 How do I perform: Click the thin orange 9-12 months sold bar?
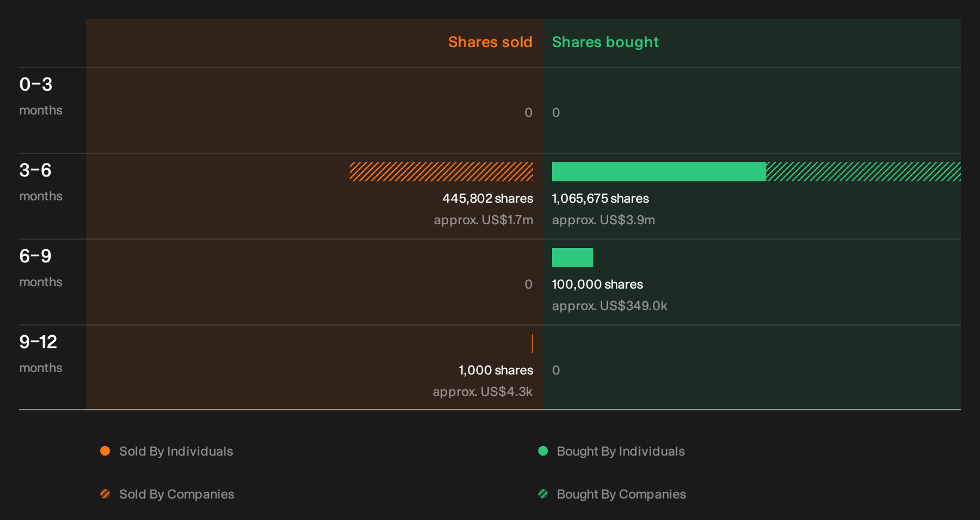[532, 343]
